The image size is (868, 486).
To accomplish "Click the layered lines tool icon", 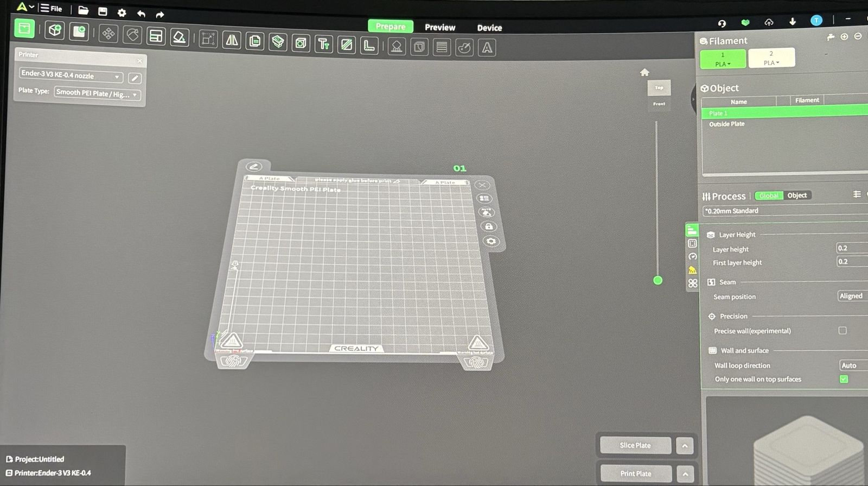I will pyautogui.click(x=442, y=48).
